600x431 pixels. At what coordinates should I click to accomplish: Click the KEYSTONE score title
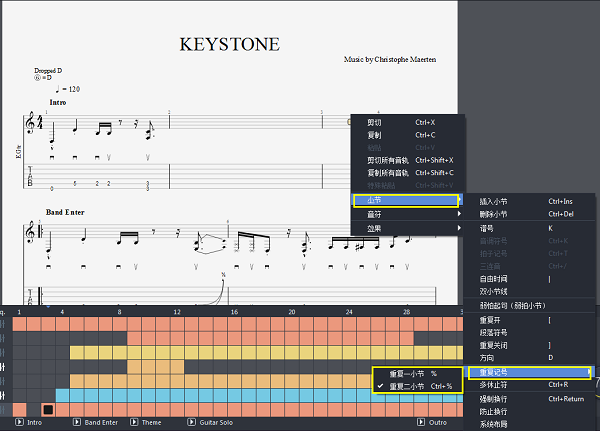[x=229, y=44]
